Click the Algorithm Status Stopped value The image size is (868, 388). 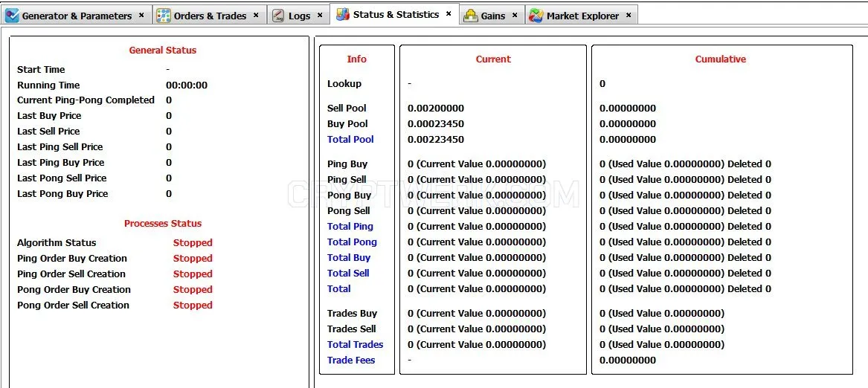point(193,243)
